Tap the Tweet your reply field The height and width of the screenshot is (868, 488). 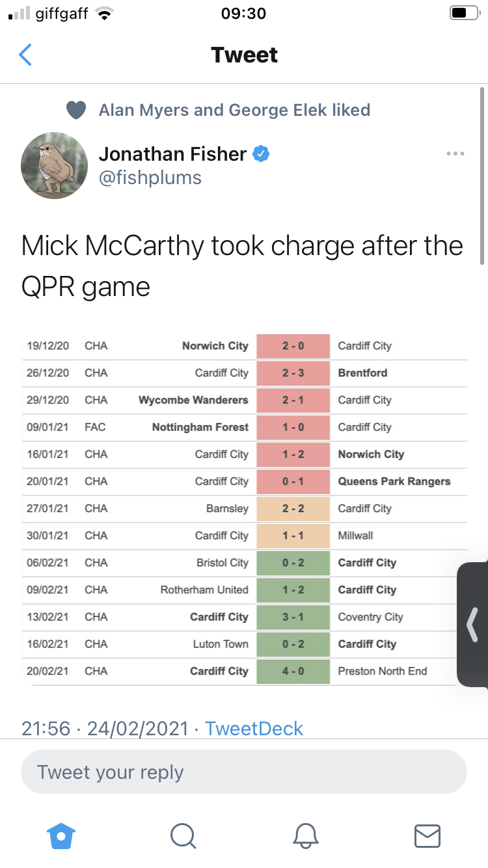pos(243,772)
